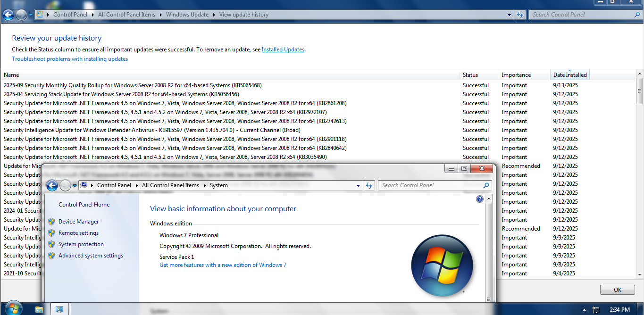Screen dimensions: 644x315
Task: Open recent pages dropdown in update history window
Action: point(31,15)
